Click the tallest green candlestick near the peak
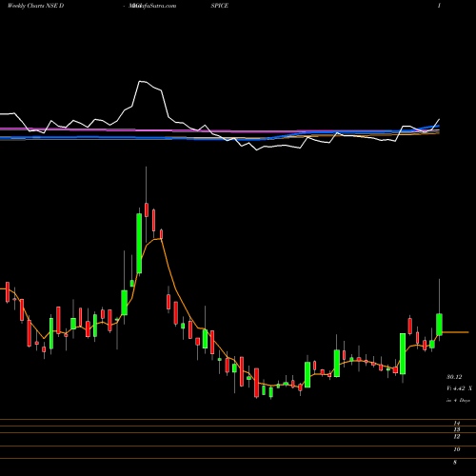Screen dimensions: 476x476 (139, 243)
